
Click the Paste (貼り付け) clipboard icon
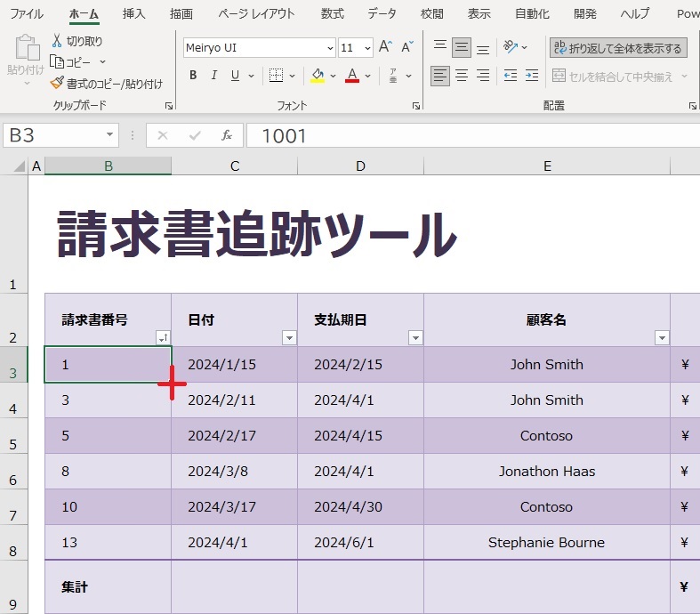pyautogui.click(x=27, y=47)
